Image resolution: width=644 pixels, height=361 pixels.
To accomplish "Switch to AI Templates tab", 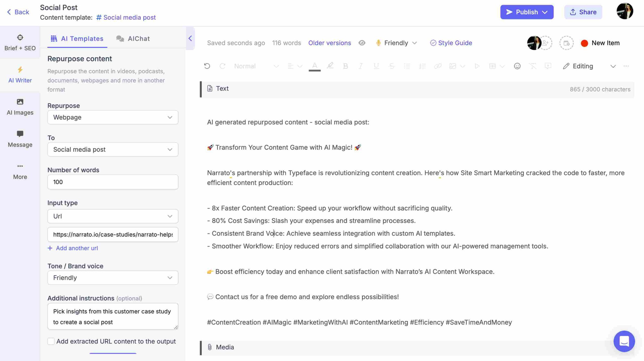I will (x=77, y=38).
